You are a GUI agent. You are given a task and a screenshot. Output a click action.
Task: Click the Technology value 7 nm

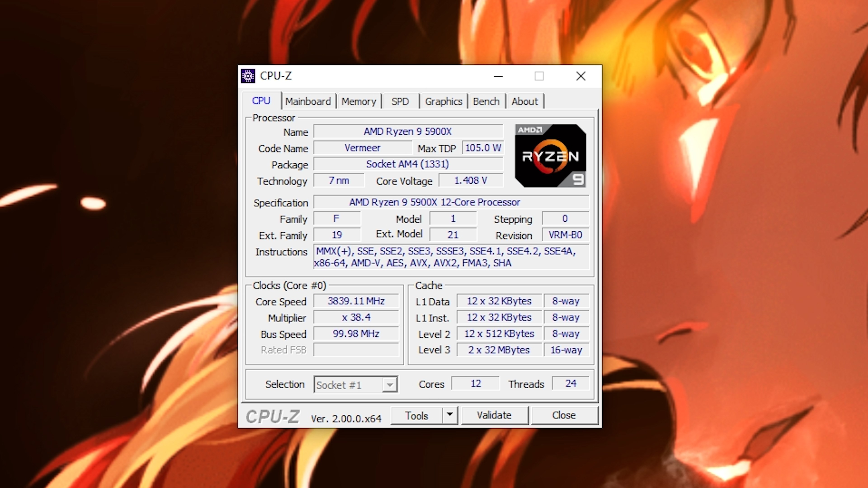click(x=339, y=181)
